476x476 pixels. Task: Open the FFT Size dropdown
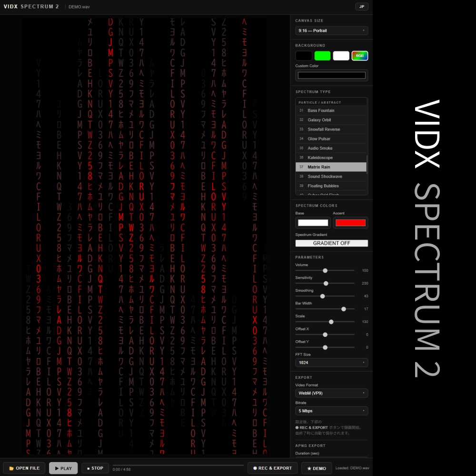pyautogui.click(x=331, y=362)
